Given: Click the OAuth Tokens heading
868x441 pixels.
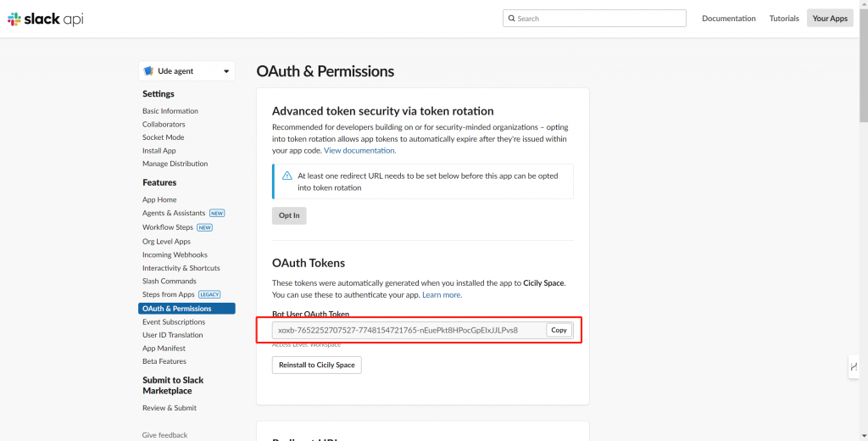Looking at the screenshot, I should 309,263.
